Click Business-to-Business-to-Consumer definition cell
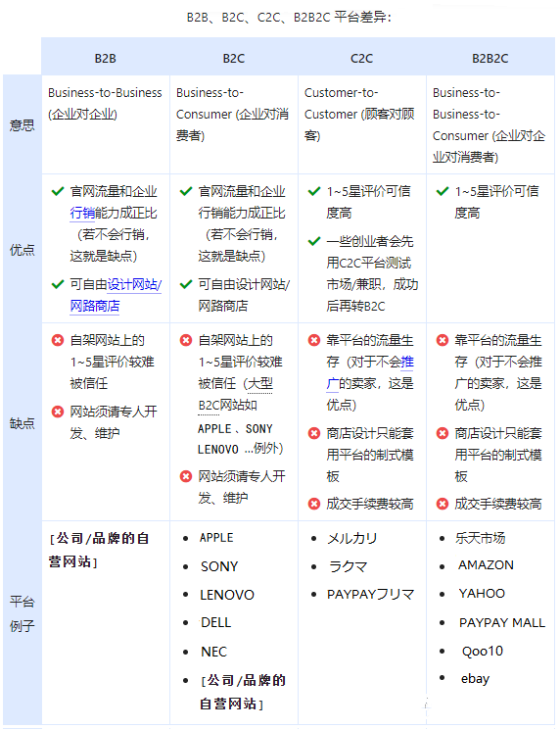Image resolution: width=560 pixels, height=729 pixels. tap(489, 124)
